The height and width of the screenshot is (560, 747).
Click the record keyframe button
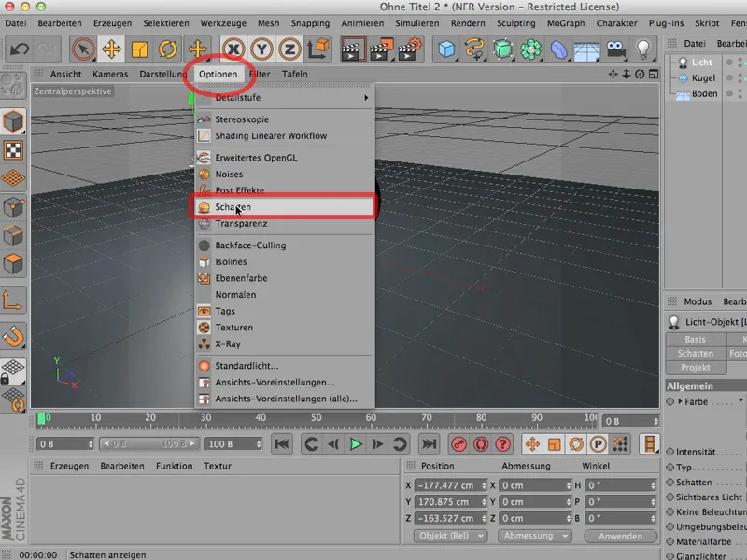pos(458,444)
